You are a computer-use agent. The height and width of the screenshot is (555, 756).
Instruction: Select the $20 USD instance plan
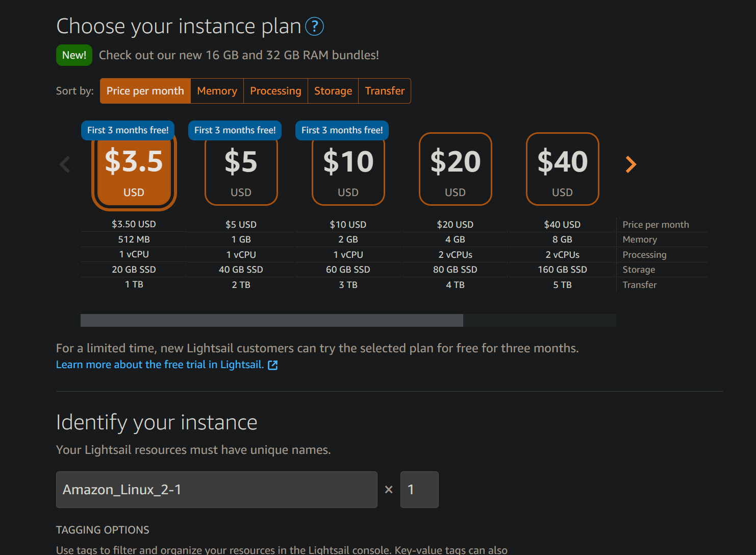pyautogui.click(x=455, y=168)
